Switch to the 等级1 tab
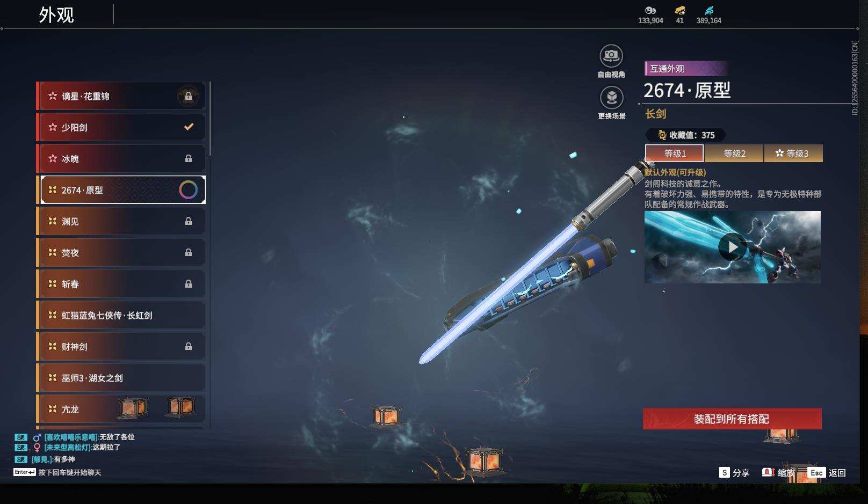 pos(674,154)
